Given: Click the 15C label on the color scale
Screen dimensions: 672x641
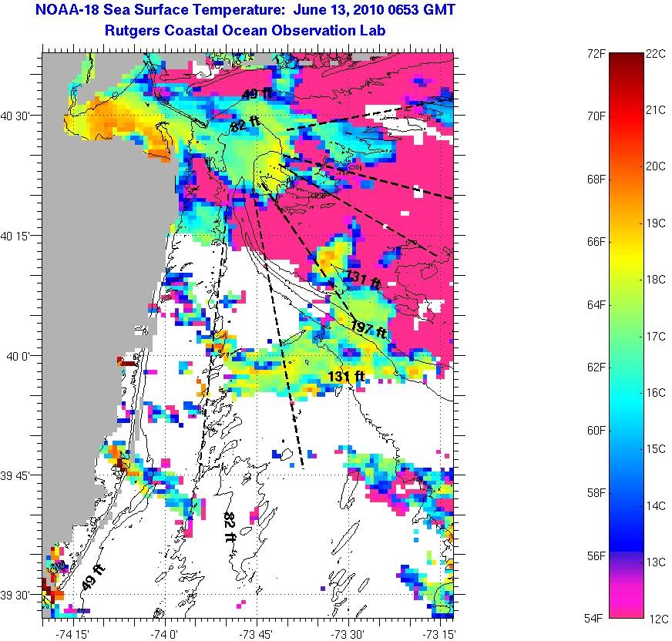Looking at the screenshot, I should point(656,449).
